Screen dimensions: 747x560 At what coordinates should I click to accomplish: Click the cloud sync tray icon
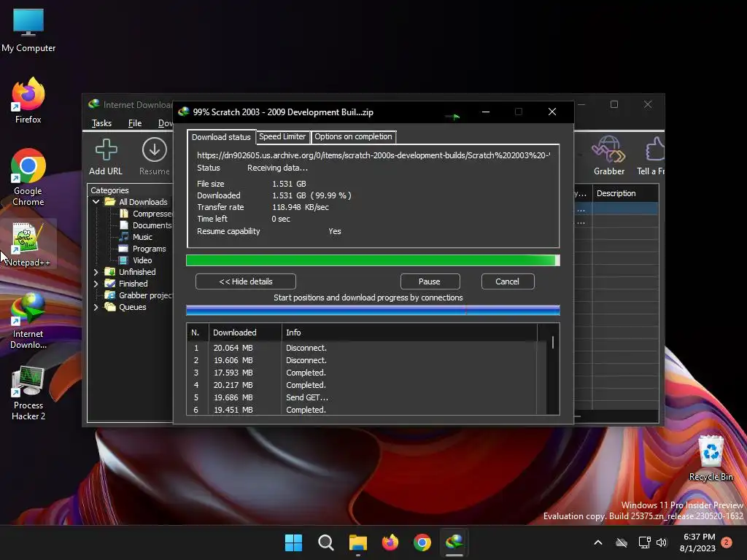click(622, 542)
